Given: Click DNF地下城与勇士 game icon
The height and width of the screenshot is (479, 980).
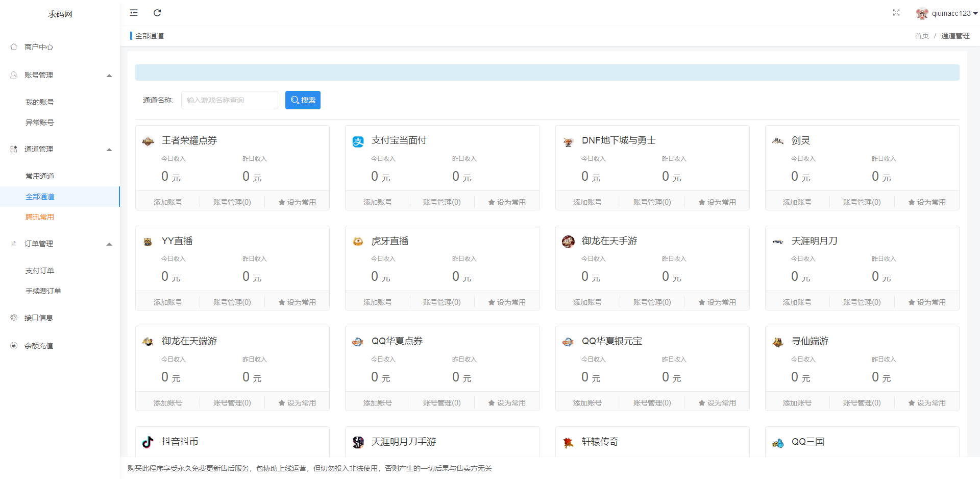Looking at the screenshot, I should click(x=568, y=141).
